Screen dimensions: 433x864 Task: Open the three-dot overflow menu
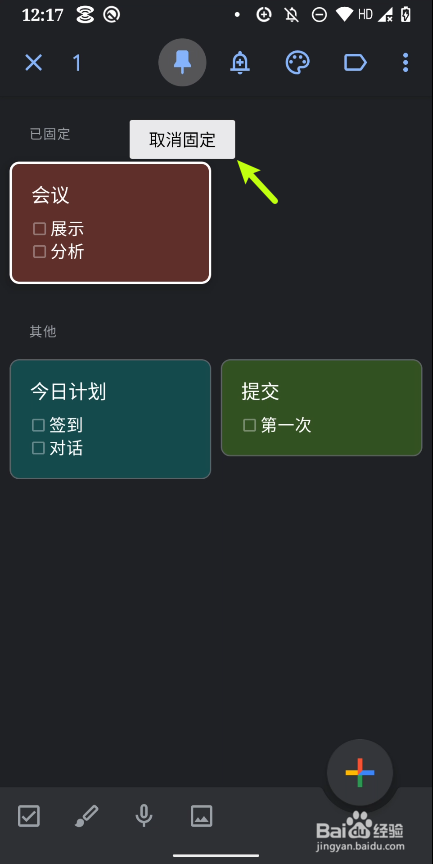point(405,63)
